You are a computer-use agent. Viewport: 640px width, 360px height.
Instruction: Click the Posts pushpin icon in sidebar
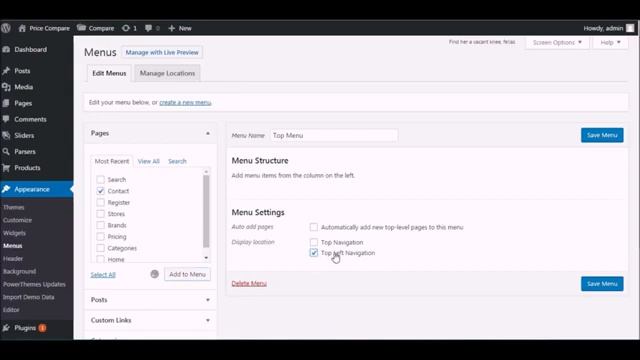click(x=6, y=71)
